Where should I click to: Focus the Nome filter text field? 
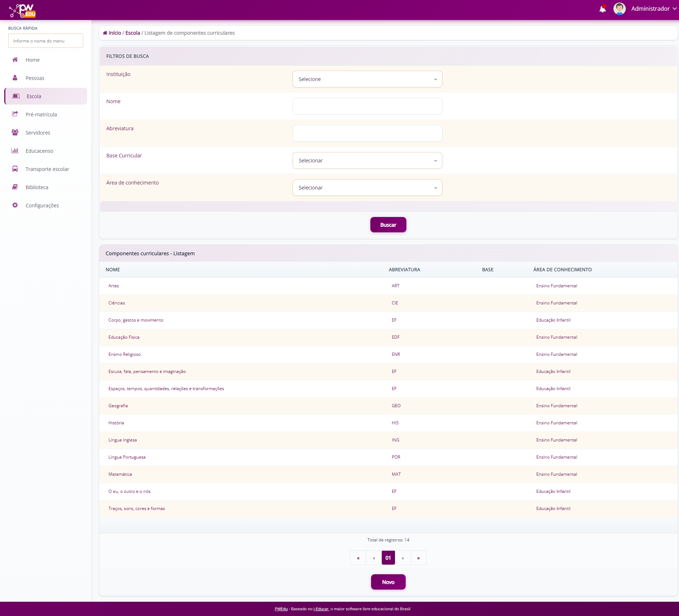pos(367,106)
